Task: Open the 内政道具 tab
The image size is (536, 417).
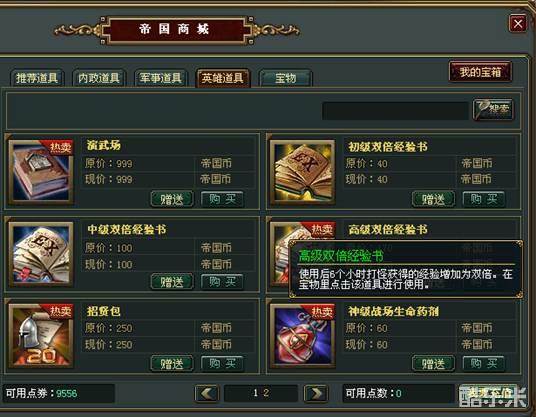Action: click(99, 78)
